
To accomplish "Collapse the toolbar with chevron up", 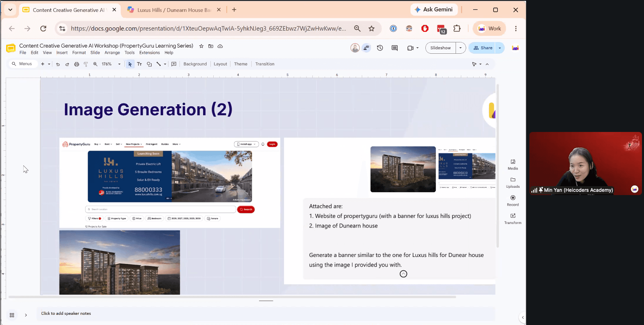I will point(487,64).
